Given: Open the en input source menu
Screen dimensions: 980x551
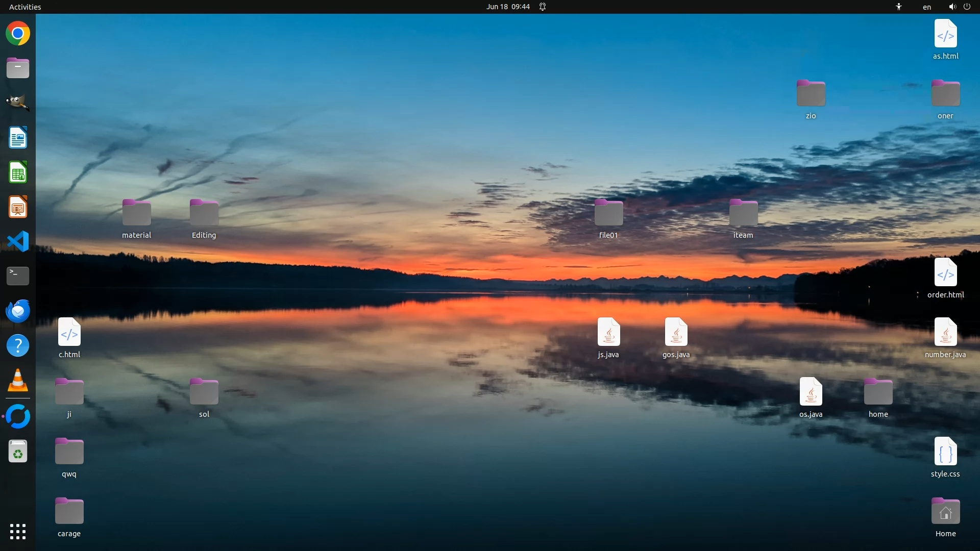Looking at the screenshot, I should 926,7.
